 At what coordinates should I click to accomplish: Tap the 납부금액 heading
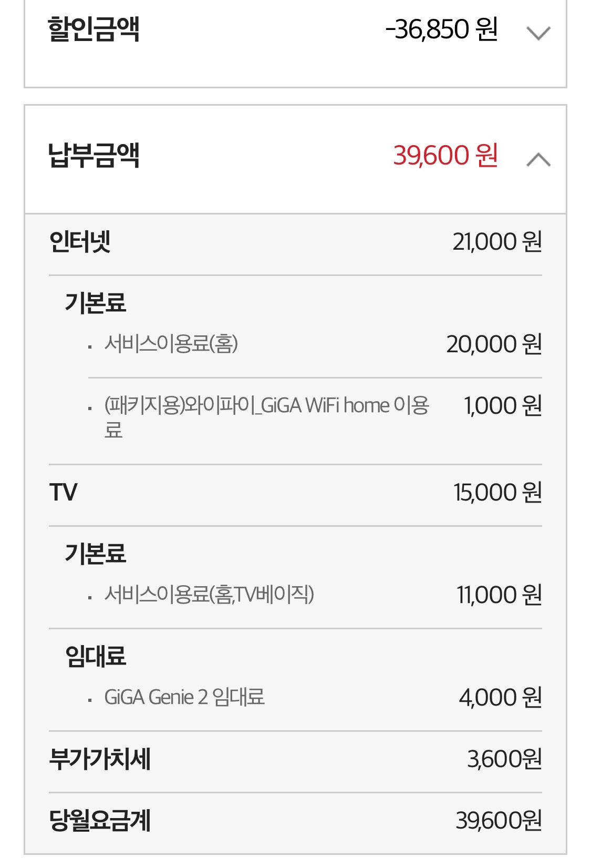94,156
